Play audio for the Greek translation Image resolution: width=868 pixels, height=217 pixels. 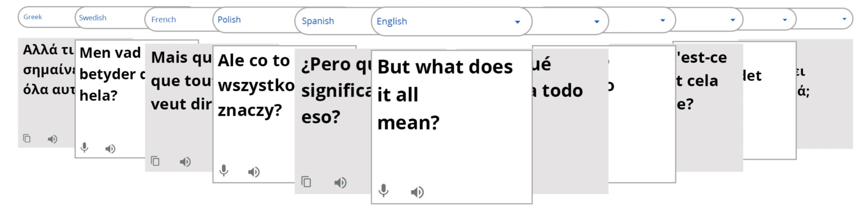[52, 139]
